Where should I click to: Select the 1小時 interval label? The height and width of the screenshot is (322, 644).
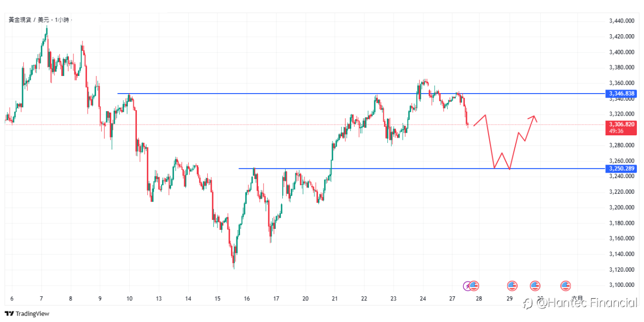point(62,20)
